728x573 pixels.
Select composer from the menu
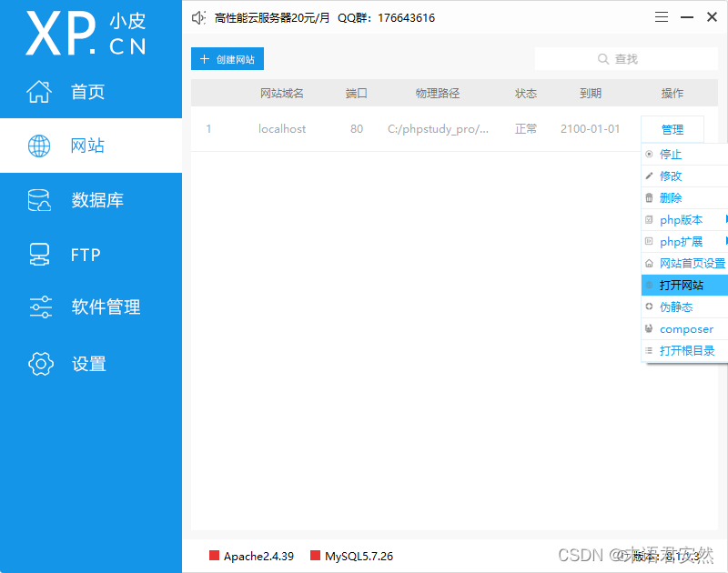(684, 328)
